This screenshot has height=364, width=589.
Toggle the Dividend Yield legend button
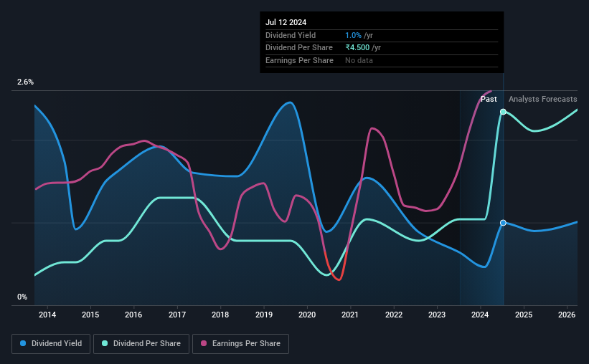[51, 344]
